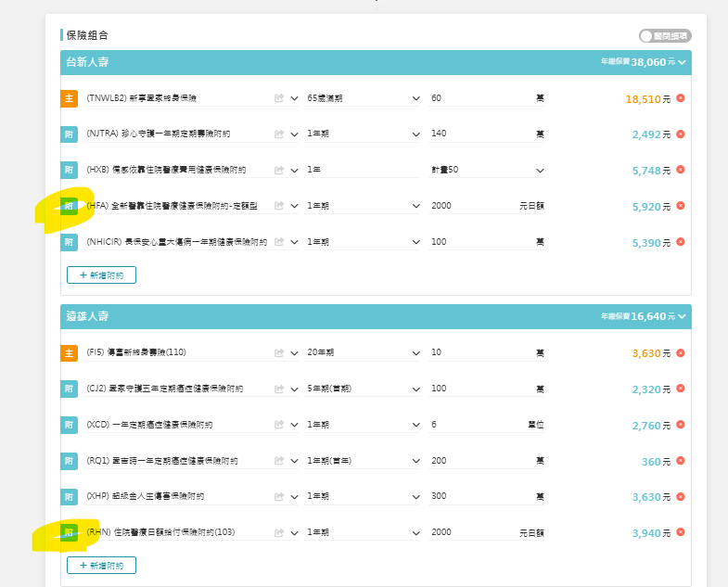This screenshot has width=728, height=587.
Task: Remove the TNWLB2 policy row with red delete icon
Action: click(680, 97)
